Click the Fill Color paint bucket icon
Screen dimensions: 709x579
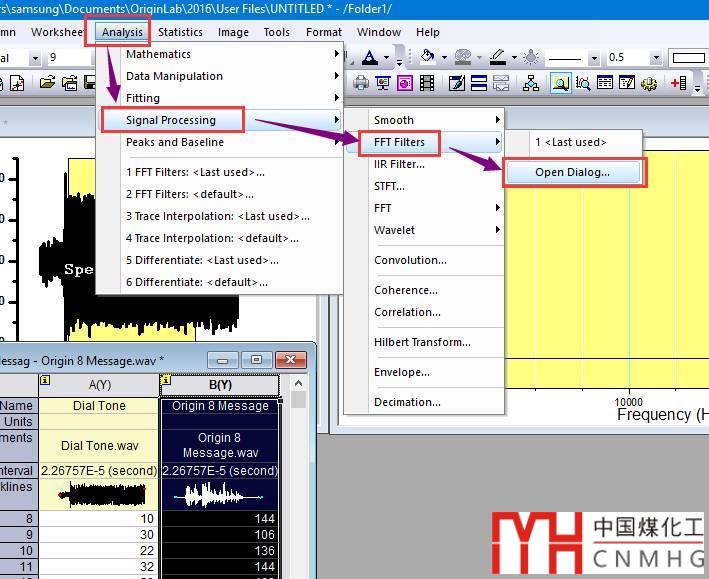(427, 57)
